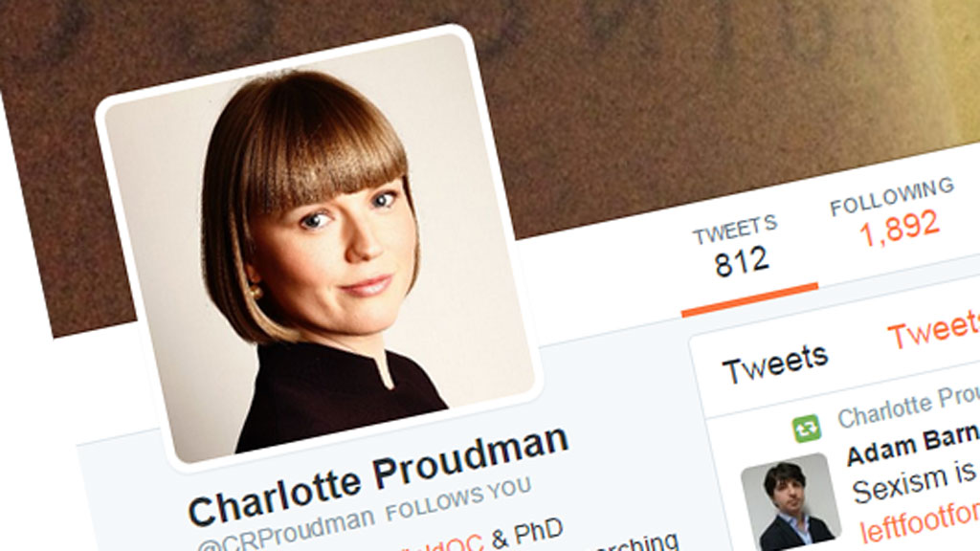Image resolution: width=980 pixels, height=551 pixels.
Task: Switch to the black Tweets timeline tab
Action: click(x=775, y=364)
